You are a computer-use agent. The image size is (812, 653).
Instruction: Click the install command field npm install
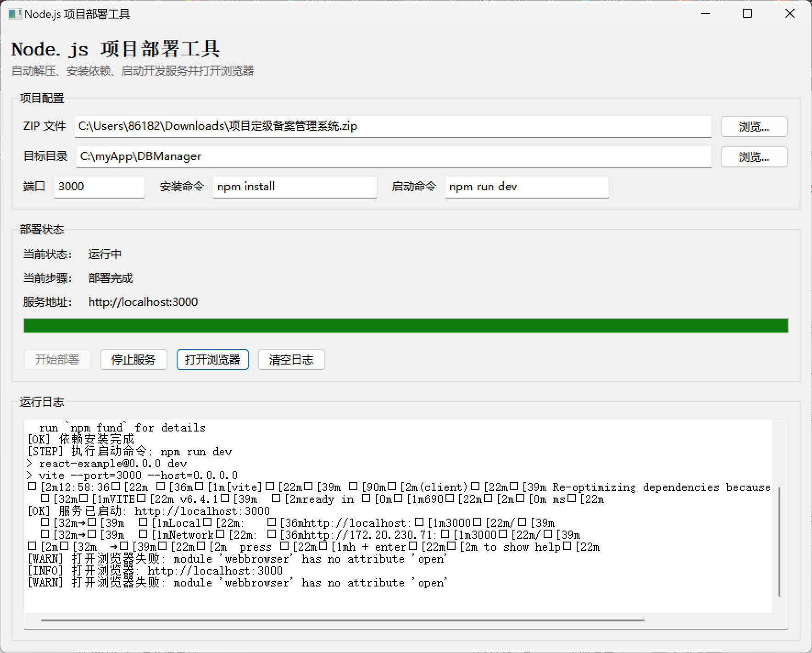point(295,187)
